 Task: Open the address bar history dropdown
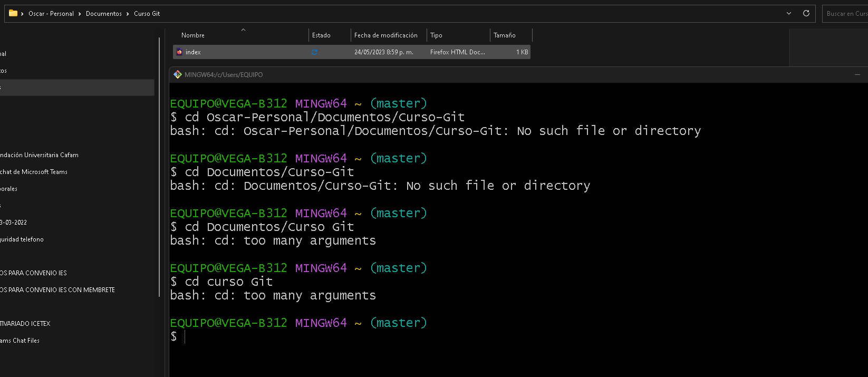pos(789,13)
